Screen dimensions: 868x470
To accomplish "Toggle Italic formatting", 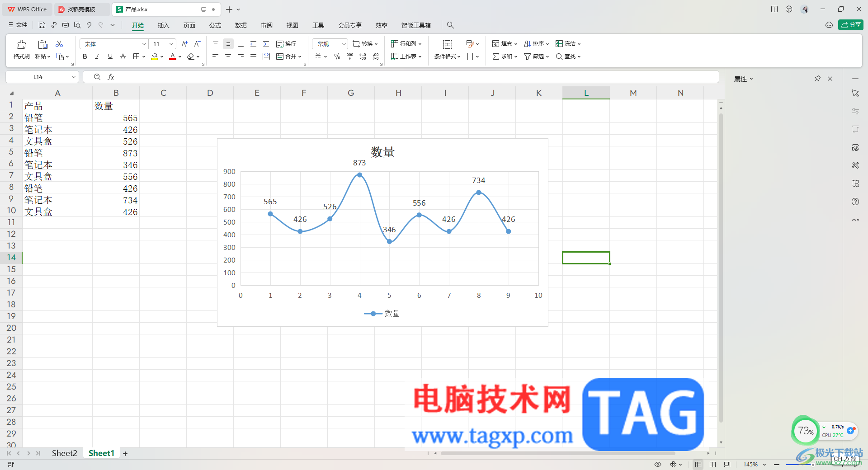I will [97, 56].
